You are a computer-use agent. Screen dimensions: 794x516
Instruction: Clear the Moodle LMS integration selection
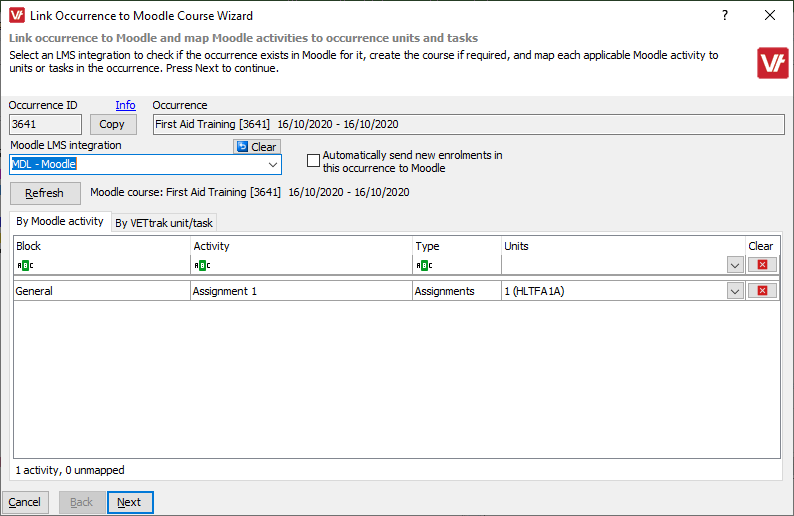(x=257, y=147)
